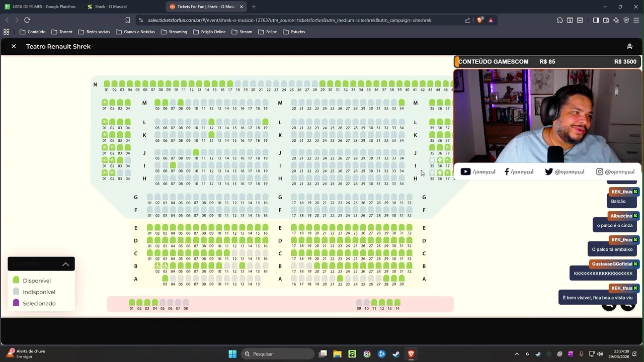
Task: Click the volume icon in system tray
Action: (x=600, y=354)
